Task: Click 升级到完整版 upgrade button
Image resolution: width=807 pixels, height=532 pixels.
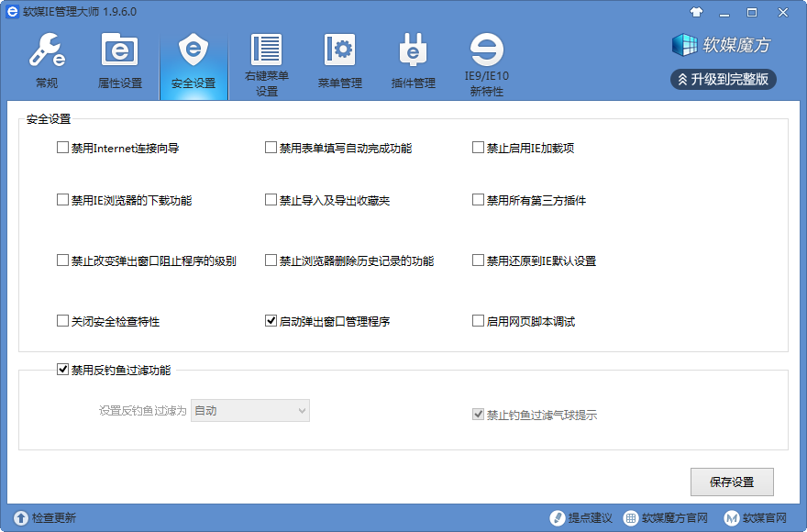Action: 724,79
